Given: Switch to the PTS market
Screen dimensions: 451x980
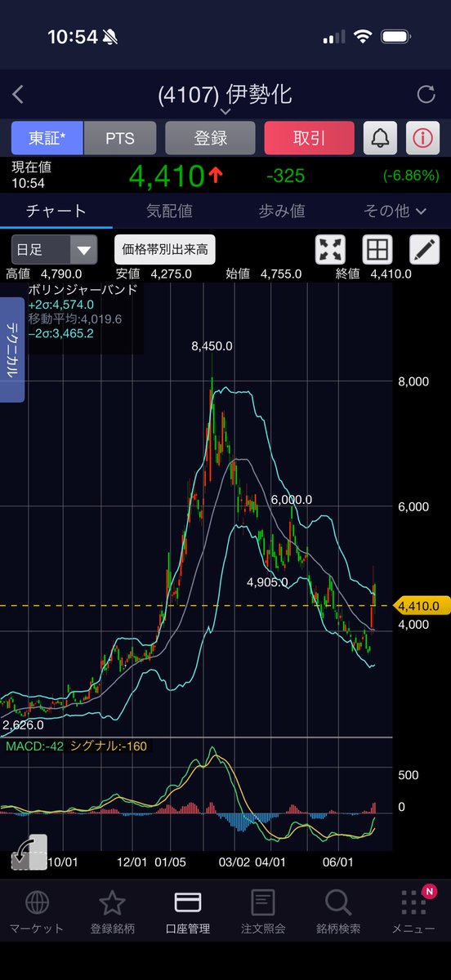Looking at the screenshot, I should pos(120,138).
